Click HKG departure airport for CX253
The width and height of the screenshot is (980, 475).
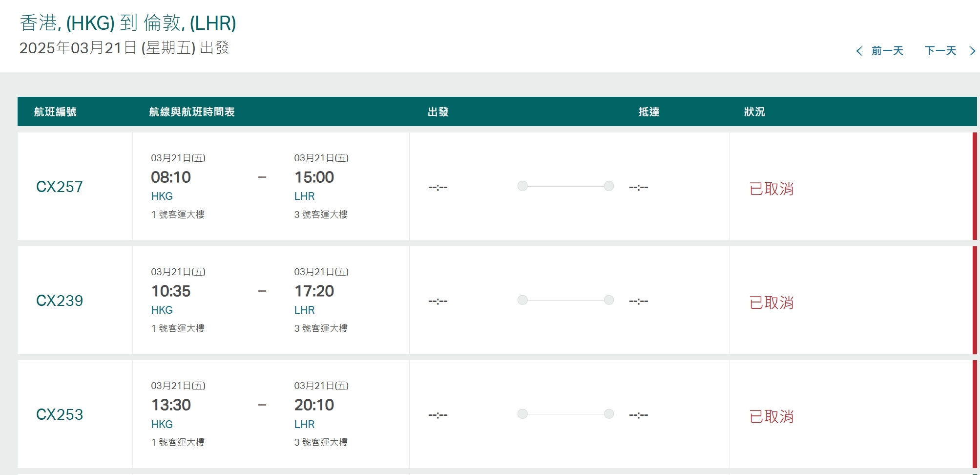[x=162, y=424]
